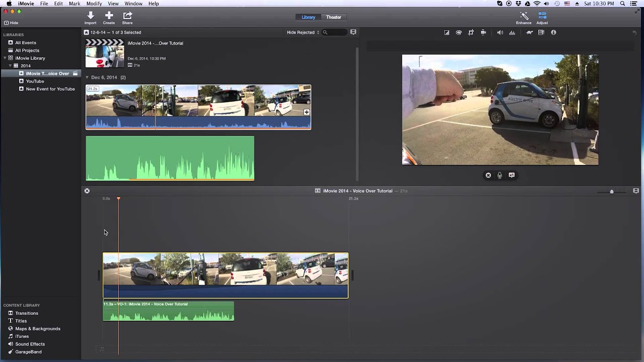The image size is (644, 362).
Task: Open voiceover options icon under viewer
Action: click(512, 175)
